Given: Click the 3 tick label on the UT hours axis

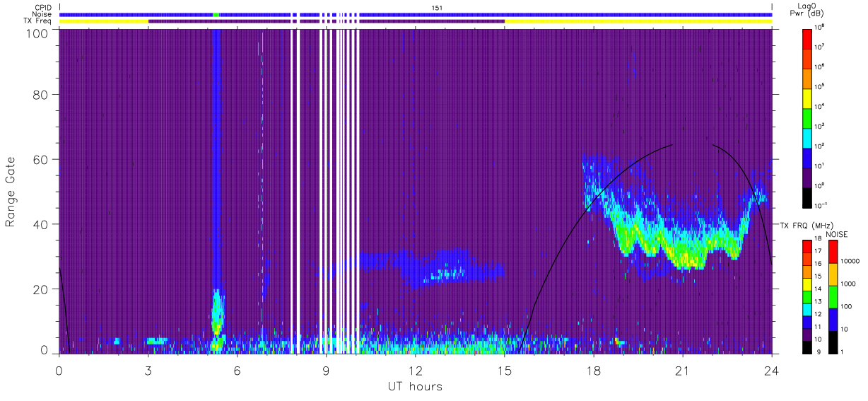Looking at the screenshot, I should coord(148,369).
